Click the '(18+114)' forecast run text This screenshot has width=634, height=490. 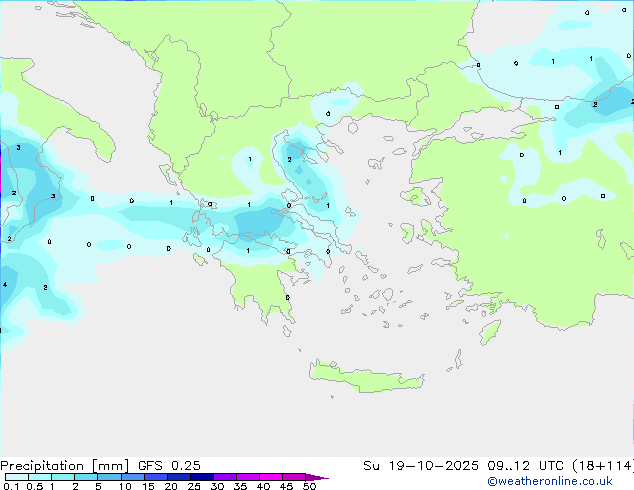click(x=603, y=466)
